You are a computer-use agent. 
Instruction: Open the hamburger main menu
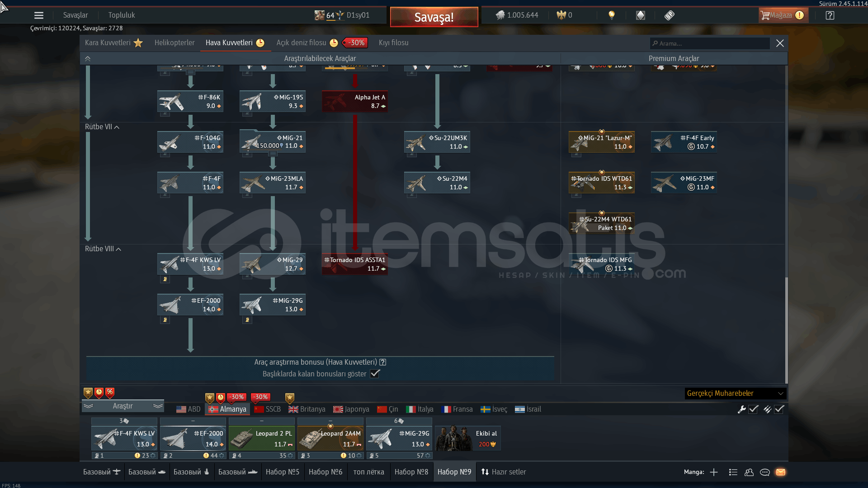(39, 15)
